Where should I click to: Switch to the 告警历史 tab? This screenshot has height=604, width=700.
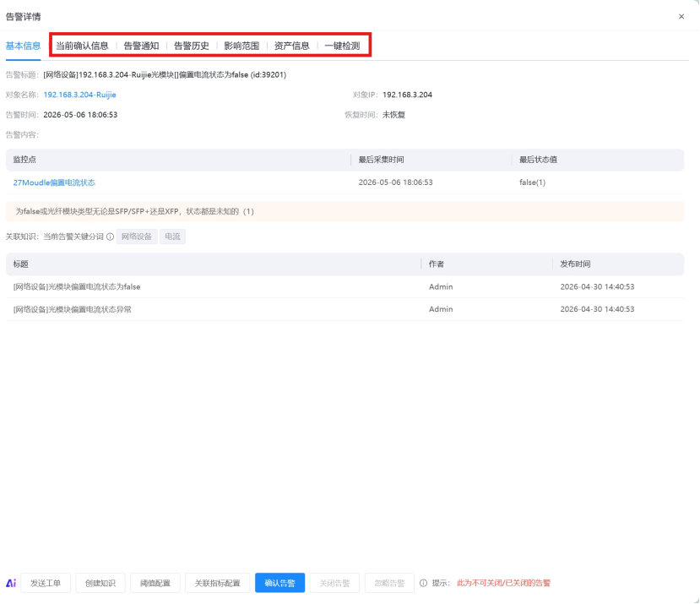coord(192,46)
